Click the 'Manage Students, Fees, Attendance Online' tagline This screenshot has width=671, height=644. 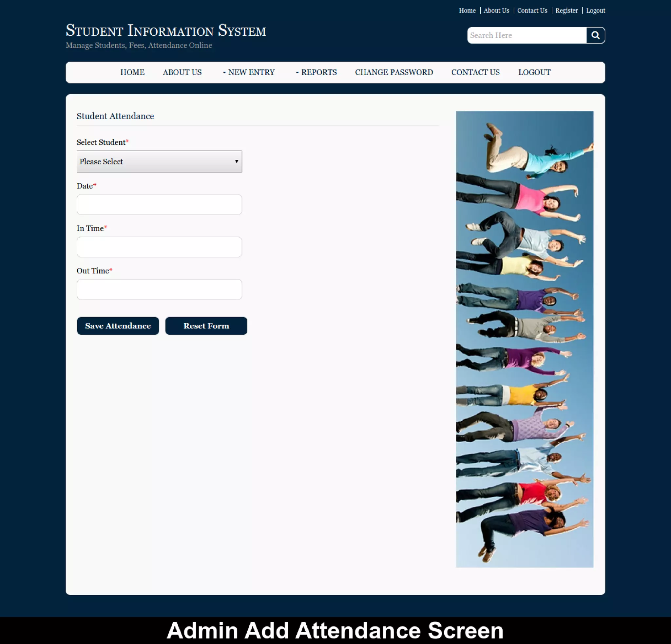139,46
